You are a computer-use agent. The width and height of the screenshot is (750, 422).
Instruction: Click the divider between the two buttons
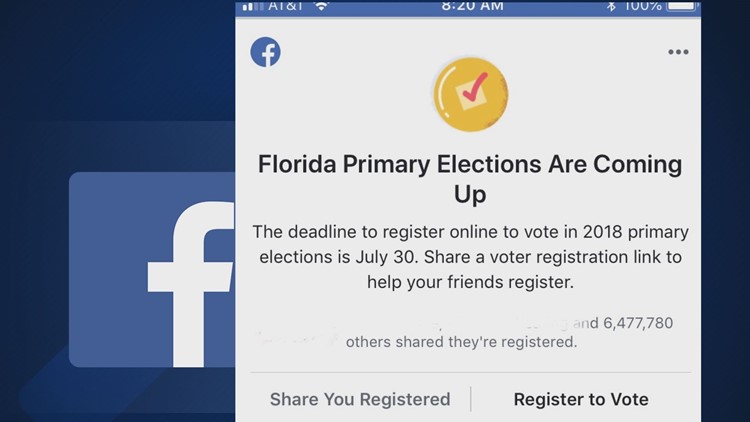[471, 399]
